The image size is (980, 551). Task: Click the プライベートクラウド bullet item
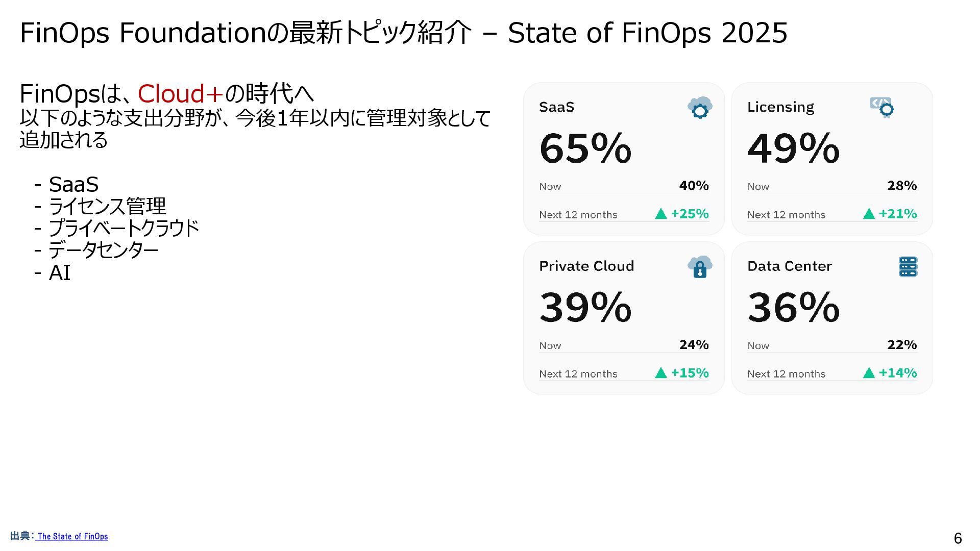[124, 228]
